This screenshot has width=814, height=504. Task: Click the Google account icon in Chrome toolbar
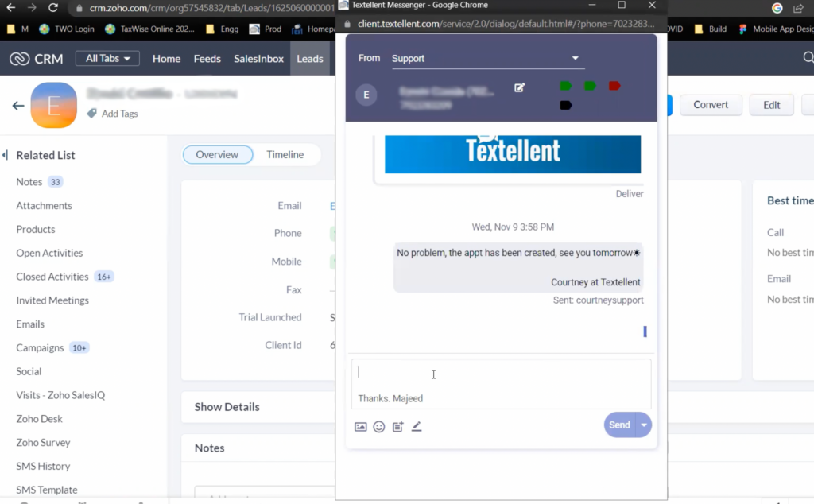click(777, 8)
